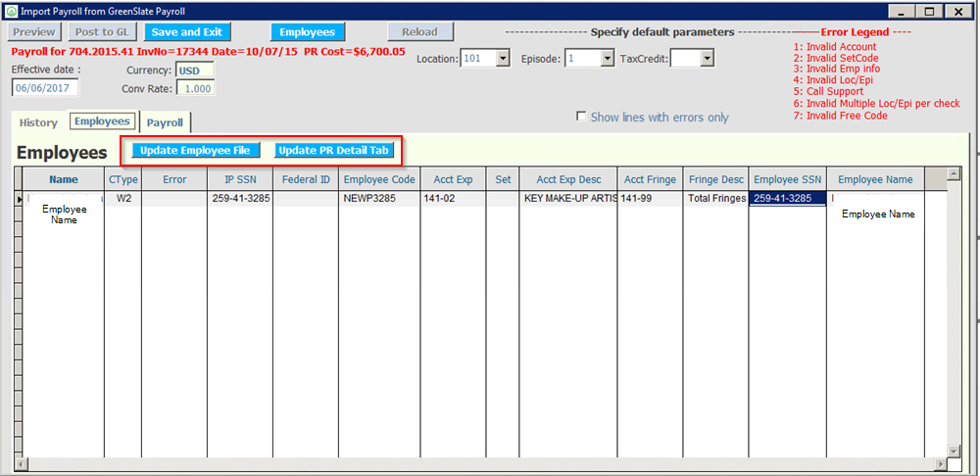The width and height of the screenshot is (980, 476).
Task: Click Update PR Detail Tab button
Action: pyautogui.click(x=334, y=151)
